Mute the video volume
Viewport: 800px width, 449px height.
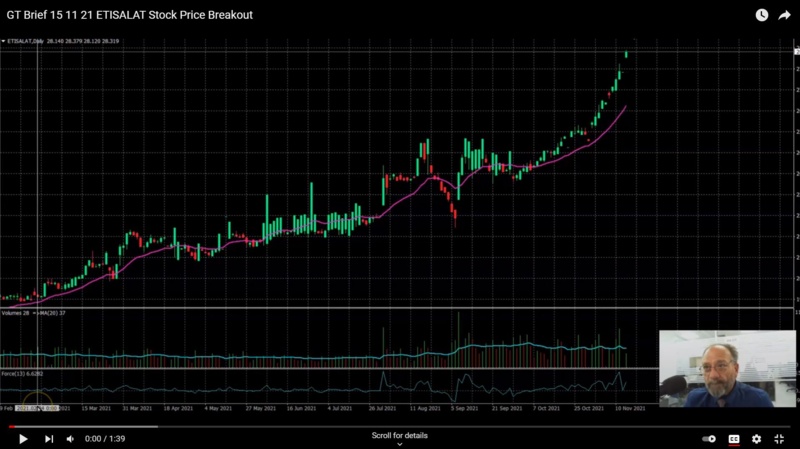tap(71, 439)
